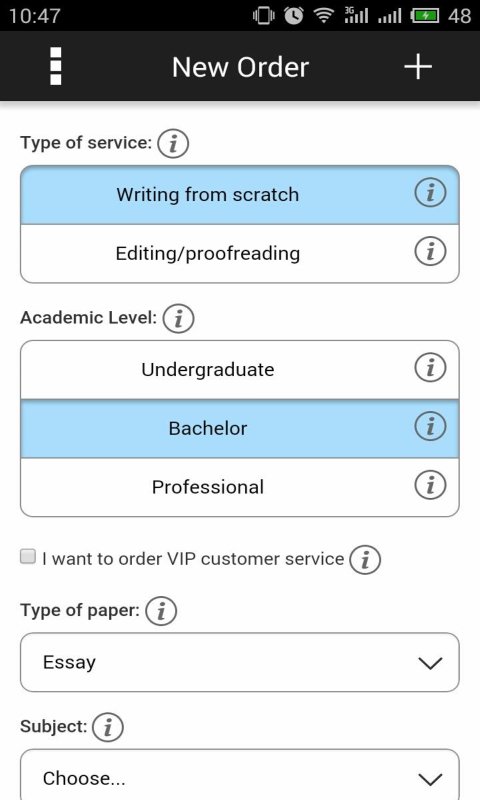Choose Professional academic level
This screenshot has width=480, height=800.
point(240,487)
